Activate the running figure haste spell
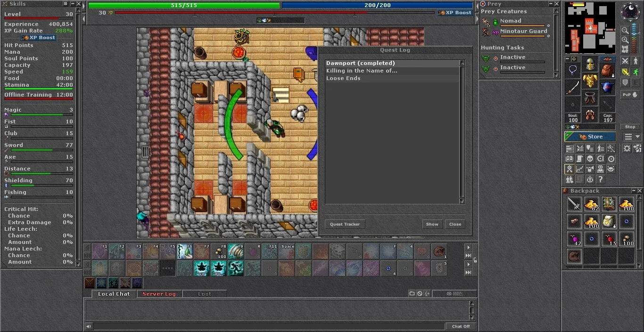Screen dimensions: 644x332 pos(236,268)
